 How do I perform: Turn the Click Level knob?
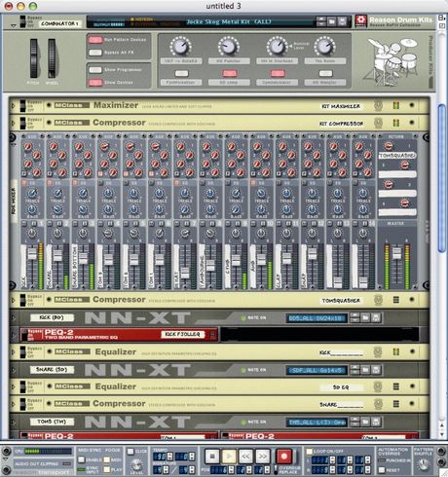[136, 464]
